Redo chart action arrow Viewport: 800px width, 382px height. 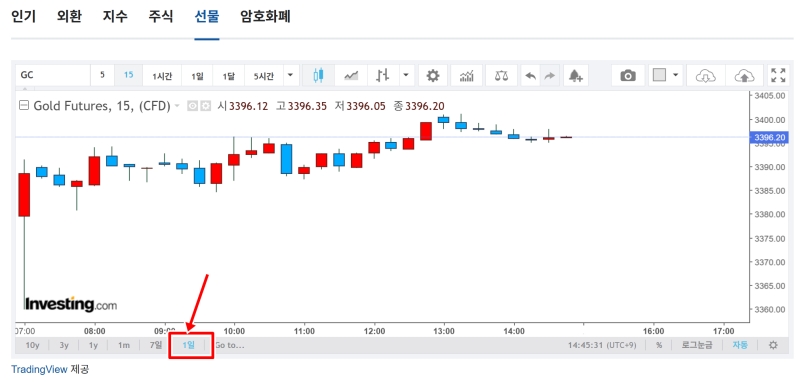pyautogui.click(x=549, y=76)
